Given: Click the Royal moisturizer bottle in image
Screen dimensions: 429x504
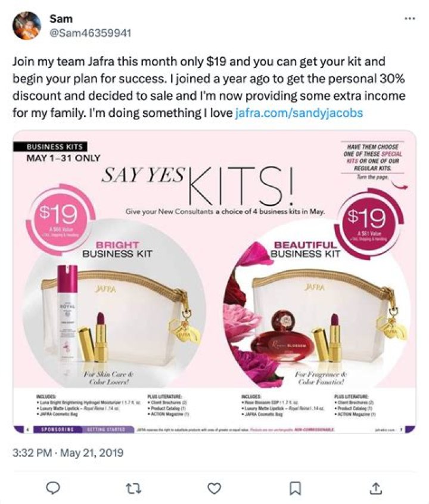Looking at the screenshot, I should click(x=67, y=320).
